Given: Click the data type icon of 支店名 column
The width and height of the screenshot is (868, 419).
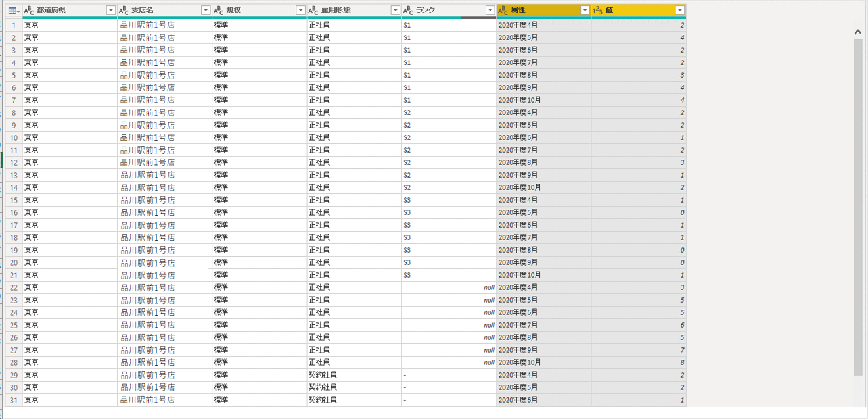Looking at the screenshot, I should (x=124, y=11).
